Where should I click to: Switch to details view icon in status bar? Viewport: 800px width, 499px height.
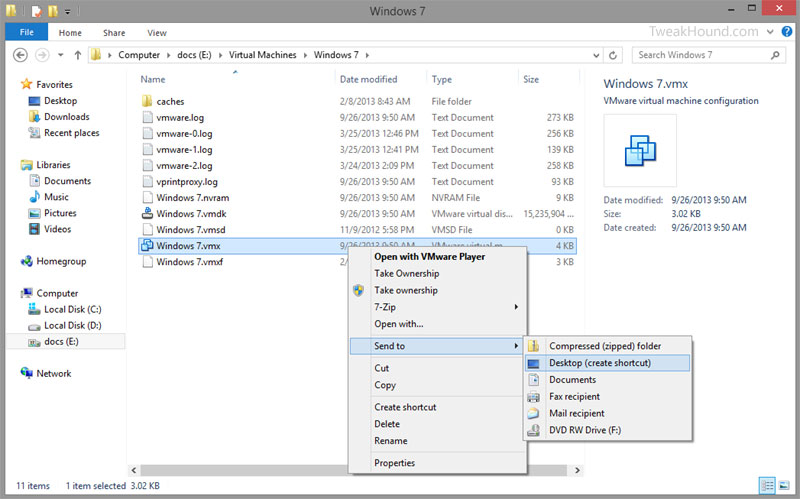767,486
